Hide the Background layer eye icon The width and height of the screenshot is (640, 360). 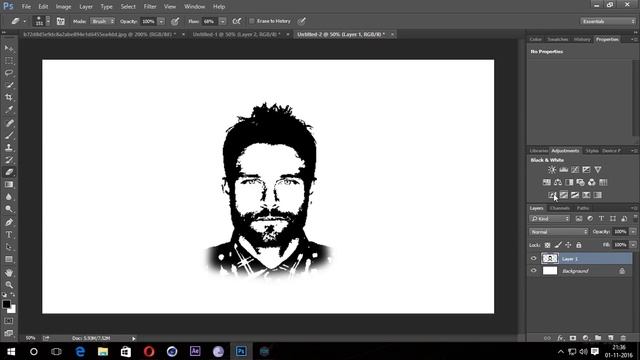tap(533, 271)
